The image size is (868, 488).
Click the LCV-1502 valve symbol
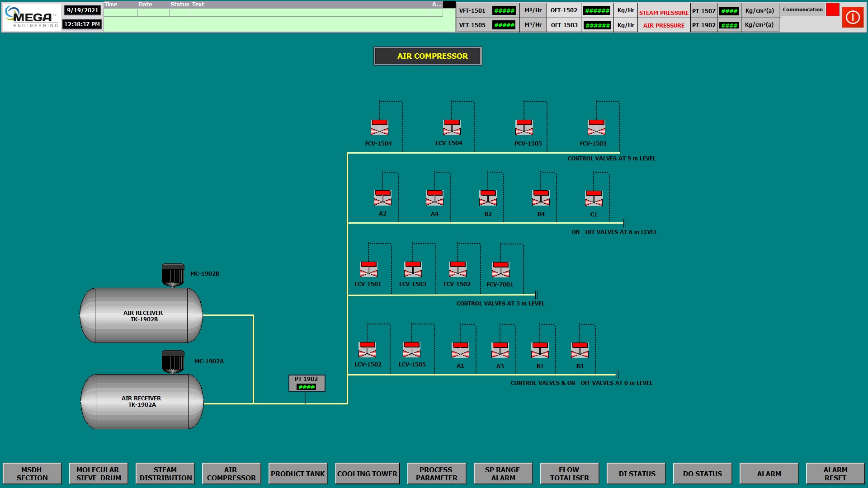[367, 350]
